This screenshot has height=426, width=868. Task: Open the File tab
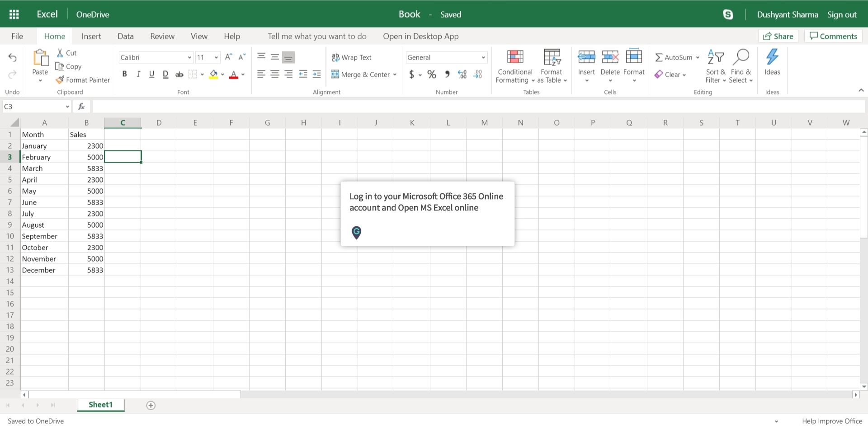[17, 36]
